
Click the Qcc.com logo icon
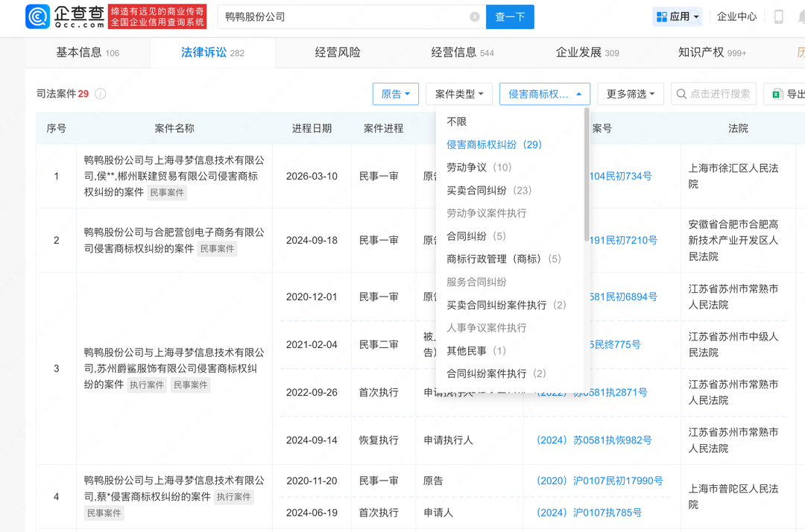point(37,16)
